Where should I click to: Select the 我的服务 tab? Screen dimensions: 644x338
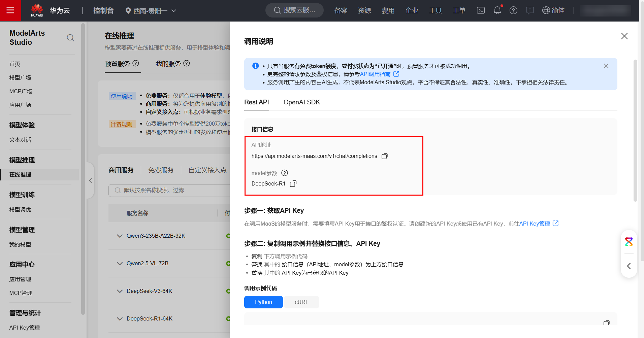pyautogui.click(x=168, y=64)
